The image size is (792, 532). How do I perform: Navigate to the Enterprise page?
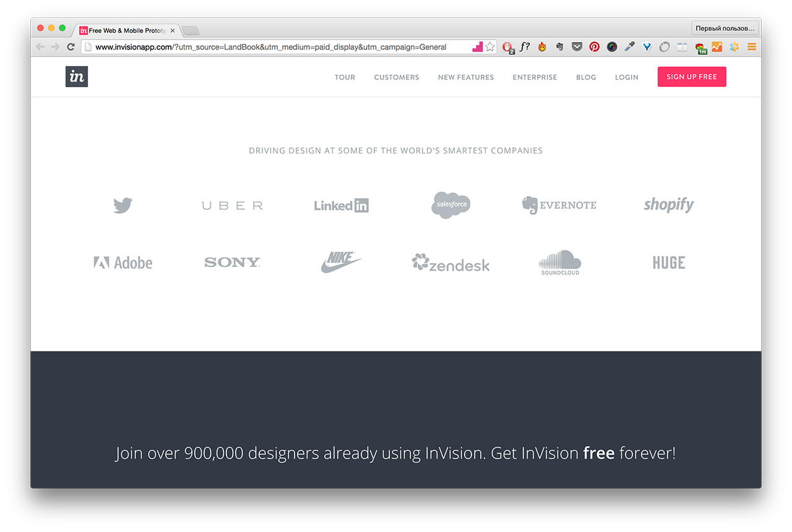pyautogui.click(x=535, y=77)
